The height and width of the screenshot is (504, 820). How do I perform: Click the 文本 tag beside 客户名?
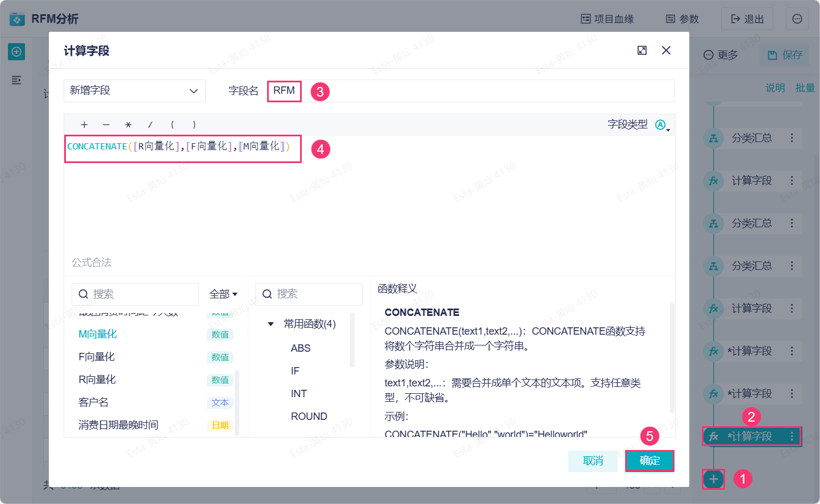tap(220, 403)
